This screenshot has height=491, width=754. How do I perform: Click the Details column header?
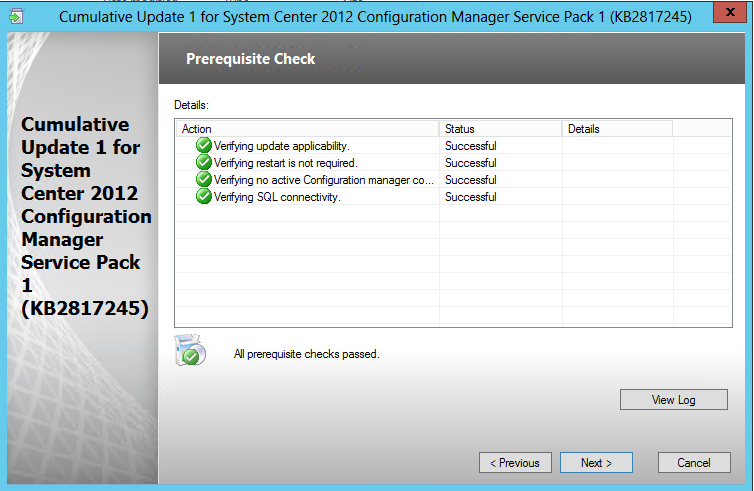point(617,129)
